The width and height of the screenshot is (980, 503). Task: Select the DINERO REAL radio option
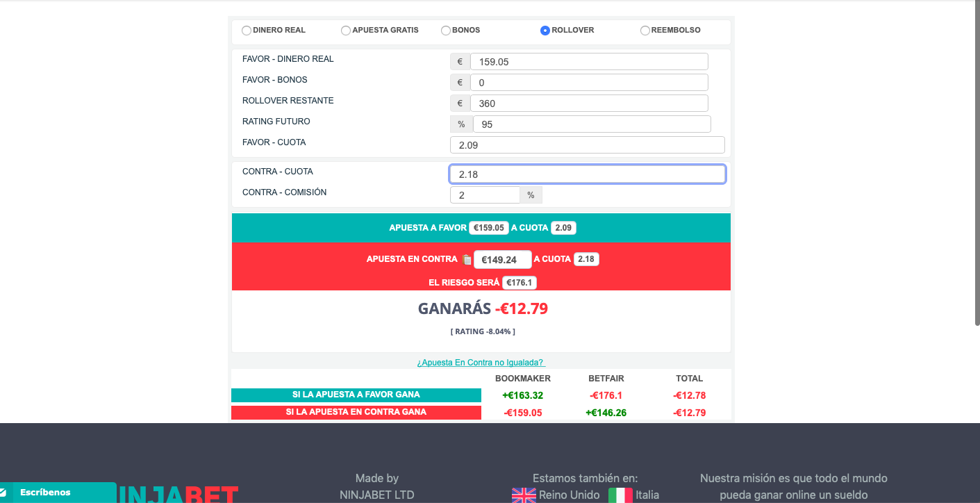click(247, 31)
